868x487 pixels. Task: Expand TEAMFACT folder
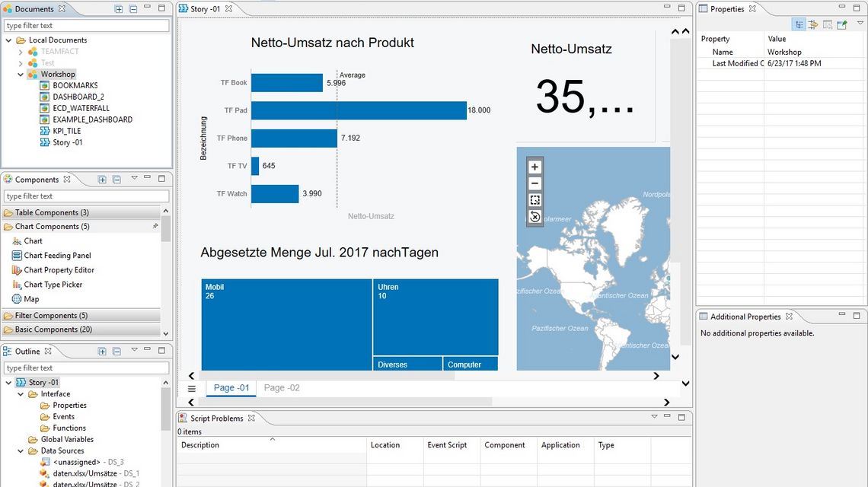21,52
